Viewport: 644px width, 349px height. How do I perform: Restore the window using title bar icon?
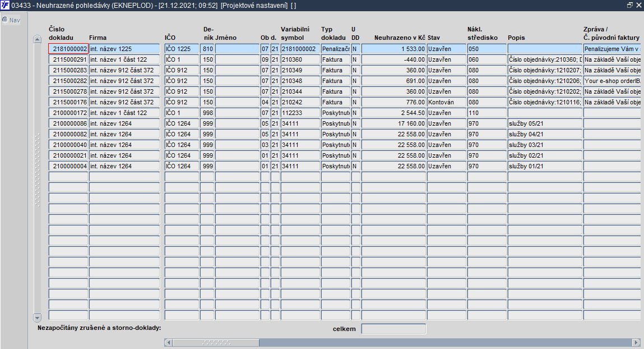point(630,6)
